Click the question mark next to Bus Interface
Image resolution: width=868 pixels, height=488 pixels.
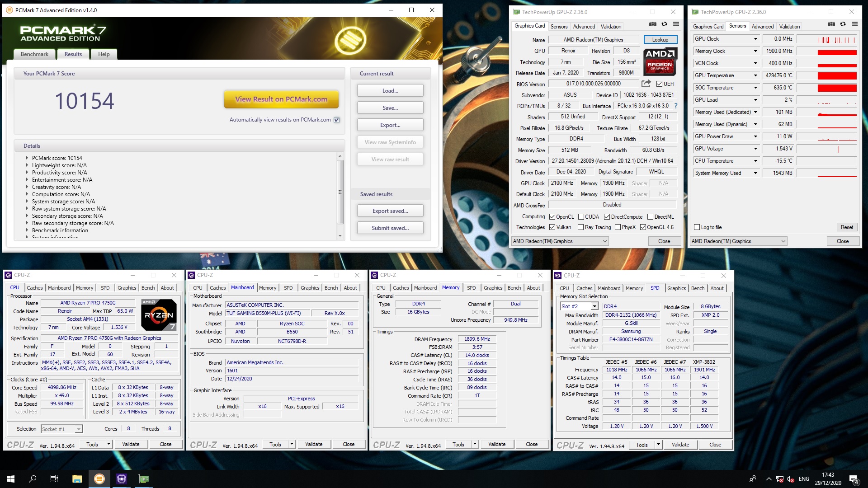point(676,106)
